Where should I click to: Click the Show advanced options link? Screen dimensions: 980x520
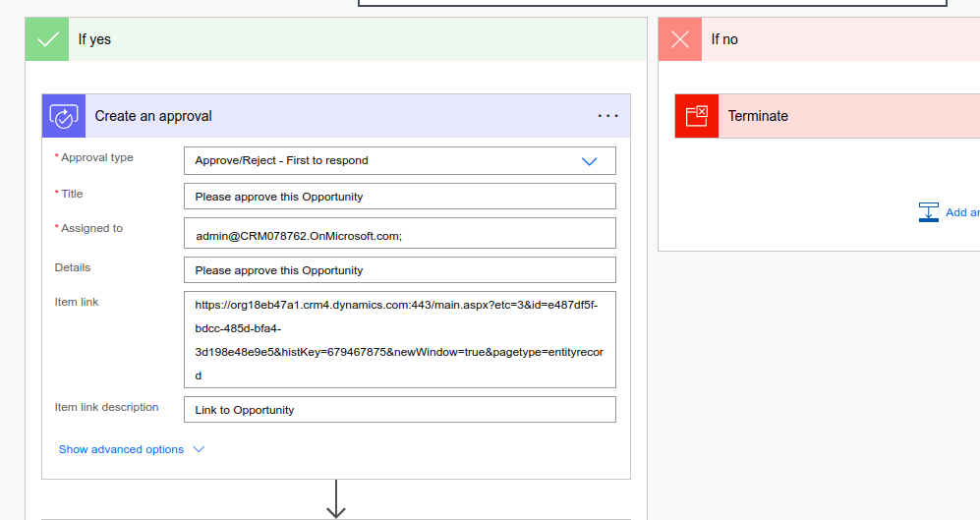coord(121,449)
